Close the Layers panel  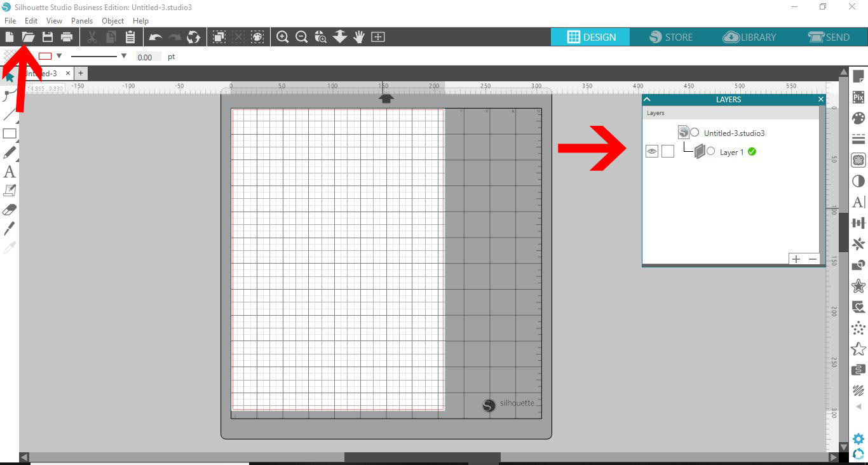(x=820, y=99)
